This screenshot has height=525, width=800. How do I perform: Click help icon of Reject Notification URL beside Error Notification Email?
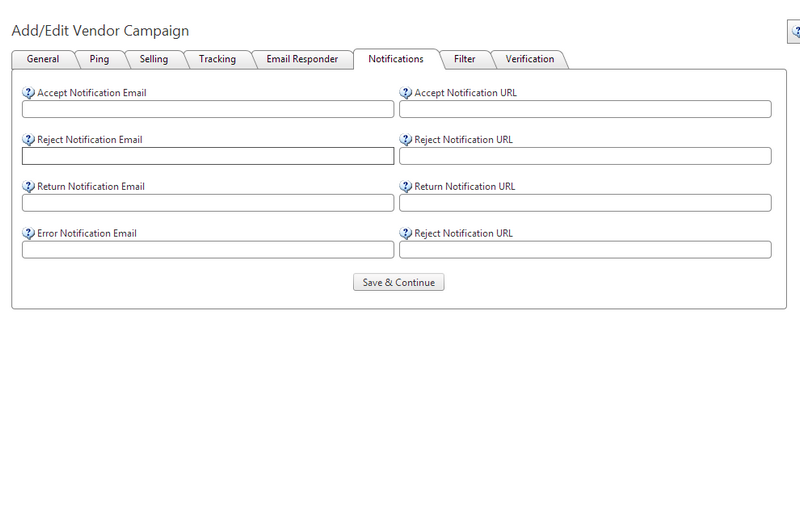[x=406, y=234]
